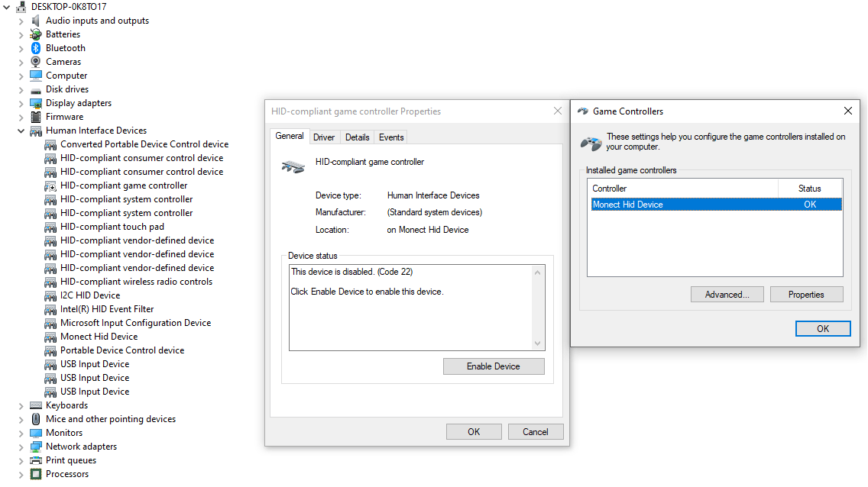868x487 pixels.
Task: Open the Events tab
Action: [391, 137]
